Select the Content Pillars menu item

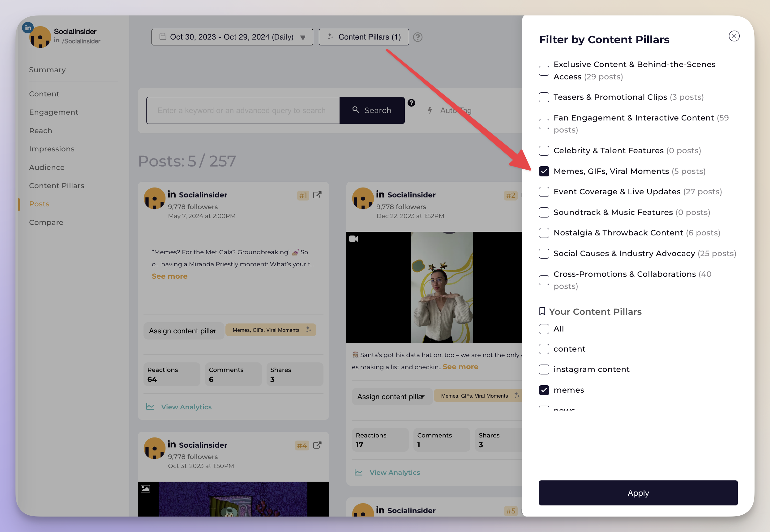pos(57,185)
